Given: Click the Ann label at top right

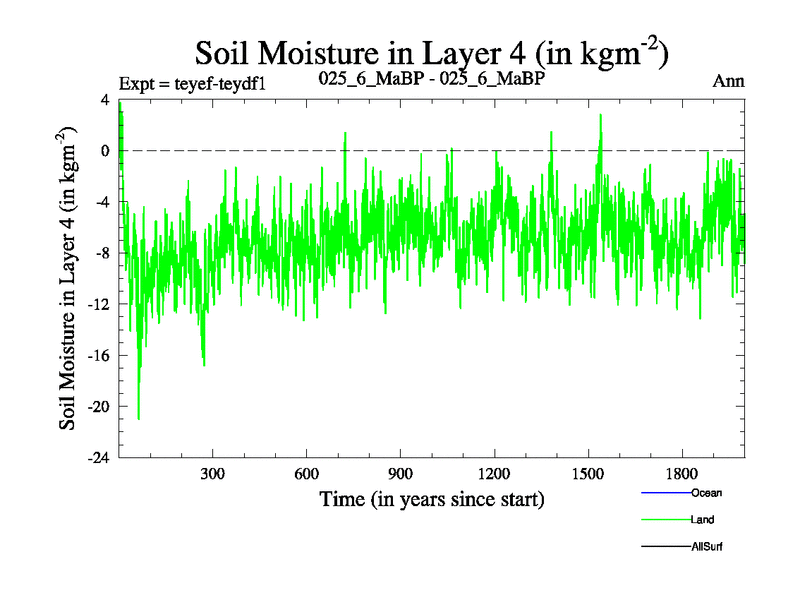Looking at the screenshot, I should (728, 81).
